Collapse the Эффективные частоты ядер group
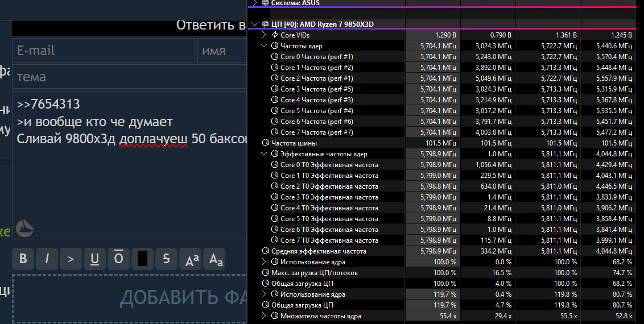644x324 pixels. click(264, 154)
